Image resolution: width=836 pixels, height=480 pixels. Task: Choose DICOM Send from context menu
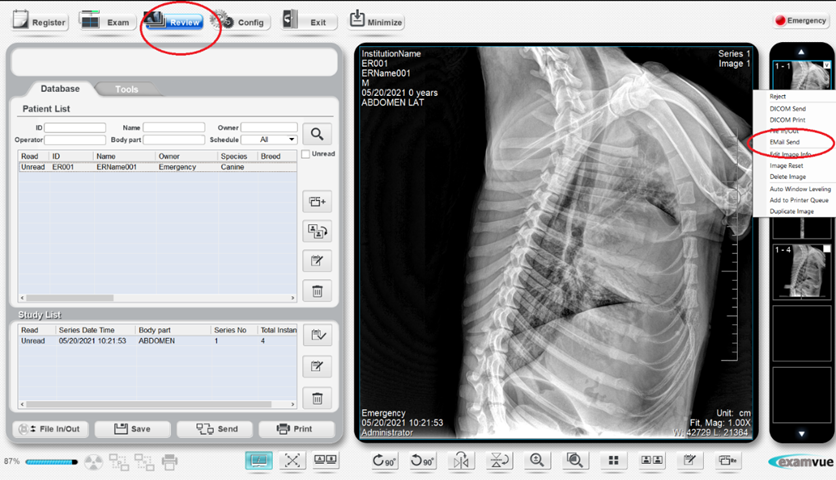pyautogui.click(x=787, y=109)
